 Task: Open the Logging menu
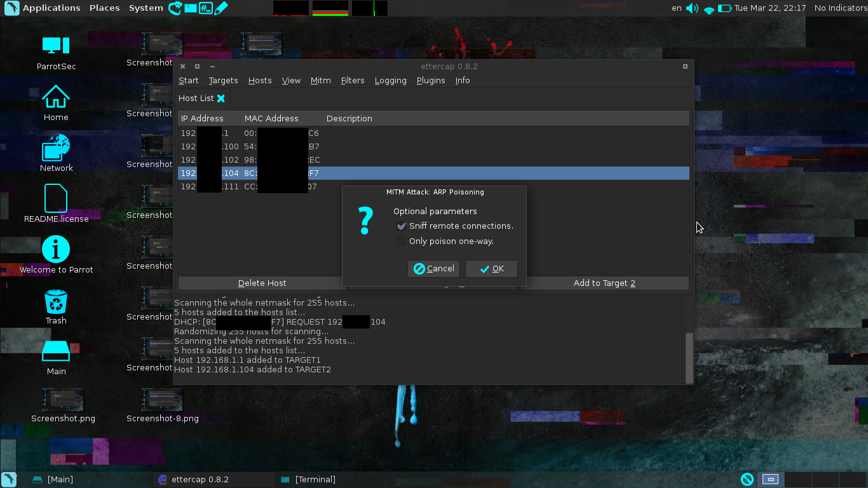391,81
